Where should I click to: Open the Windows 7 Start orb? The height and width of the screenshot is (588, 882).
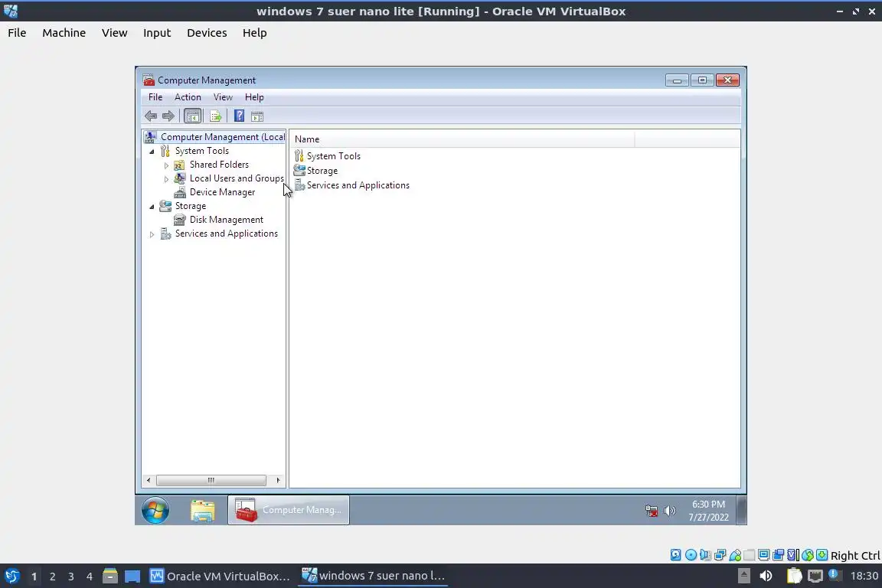coord(155,510)
